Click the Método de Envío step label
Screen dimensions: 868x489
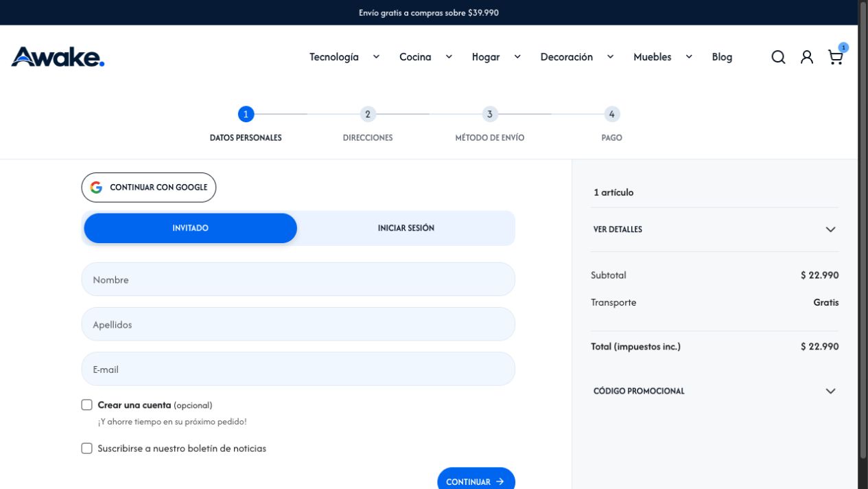490,138
